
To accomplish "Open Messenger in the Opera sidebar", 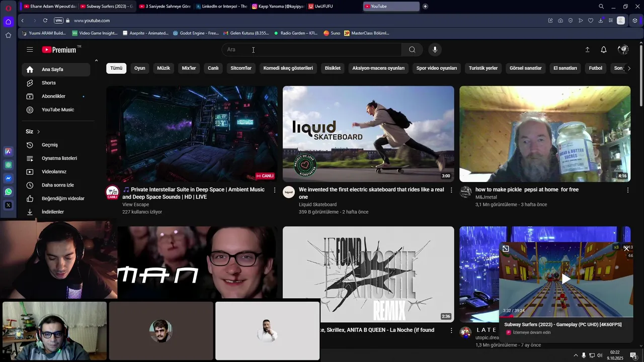I will click(9, 178).
